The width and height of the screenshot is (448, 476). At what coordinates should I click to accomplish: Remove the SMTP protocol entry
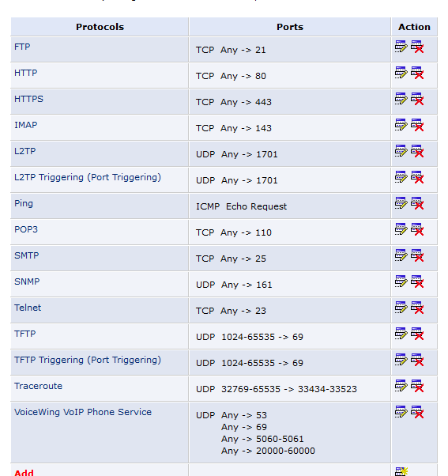[417, 255]
